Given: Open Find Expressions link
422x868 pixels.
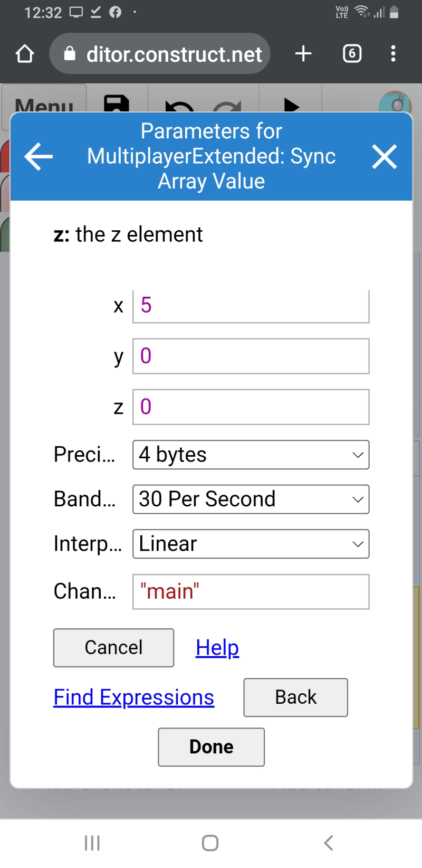Looking at the screenshot, I should [134, 697].
